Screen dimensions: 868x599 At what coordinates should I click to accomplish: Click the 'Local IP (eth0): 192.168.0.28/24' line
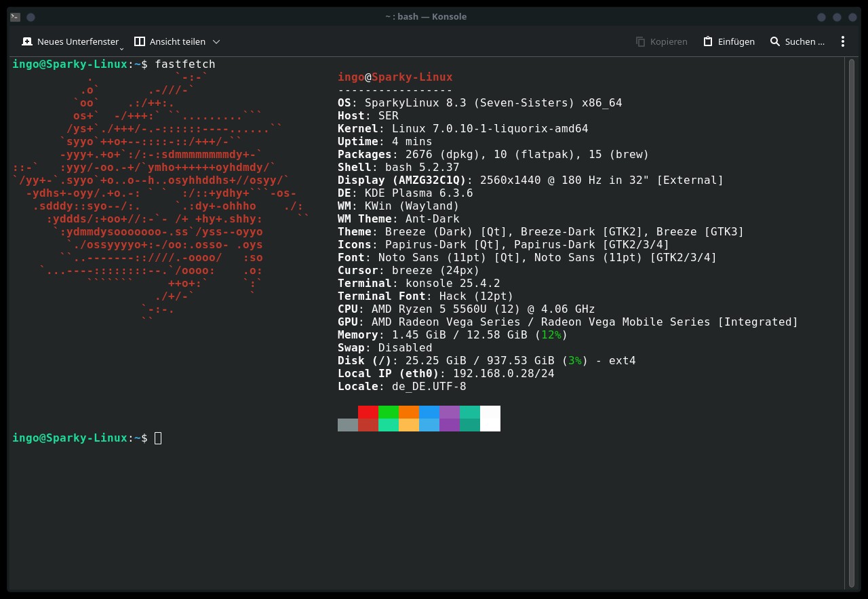[446, 374]
